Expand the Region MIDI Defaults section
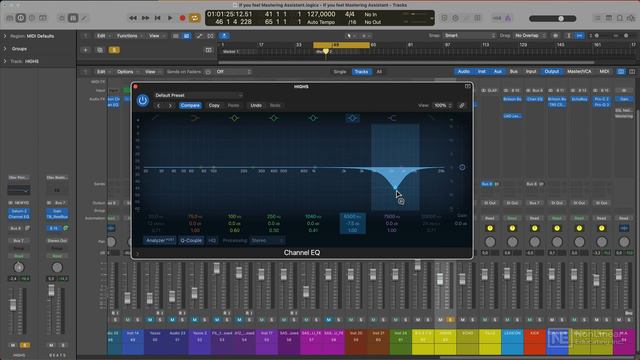This screenshot has height=360, width=640. [x=5, y=36]
